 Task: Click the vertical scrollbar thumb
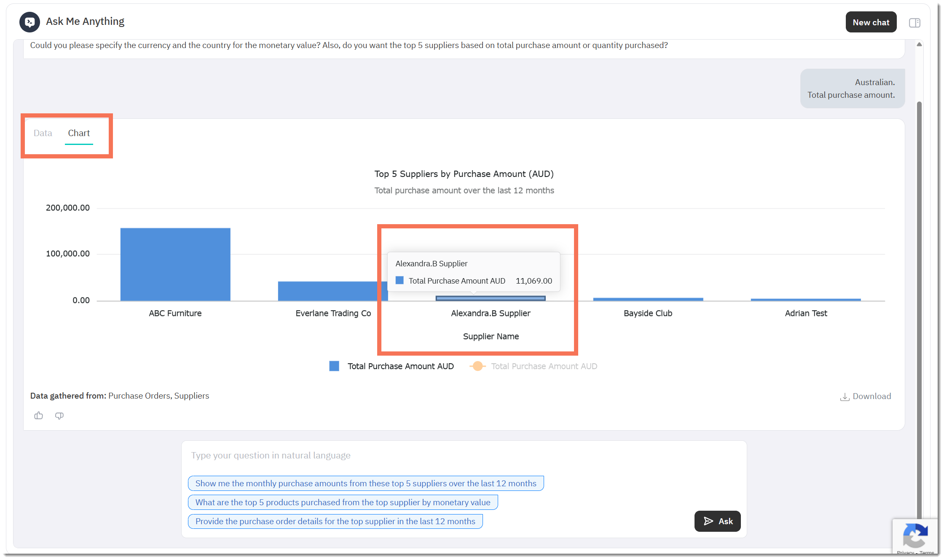pyautogui.click(x=919, y=295)
